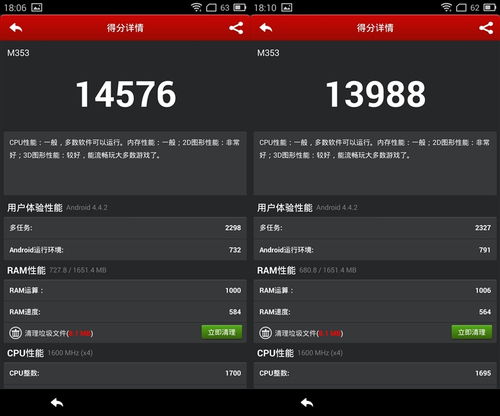The width and height of the screenshot is (500, 416).
Task: Select RAM operation row scoring 1006
Action: [x=375, y=290]
